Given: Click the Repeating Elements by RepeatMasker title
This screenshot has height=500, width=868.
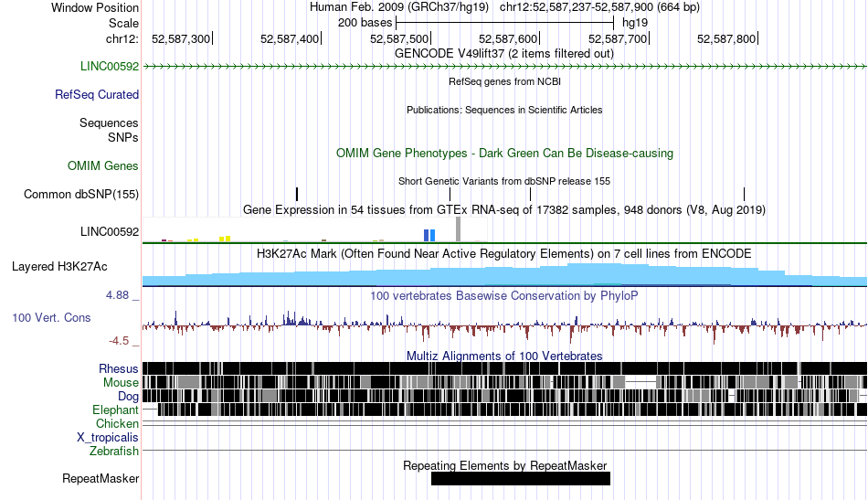Looking at the screenshot, I should [x=504, y=465].
